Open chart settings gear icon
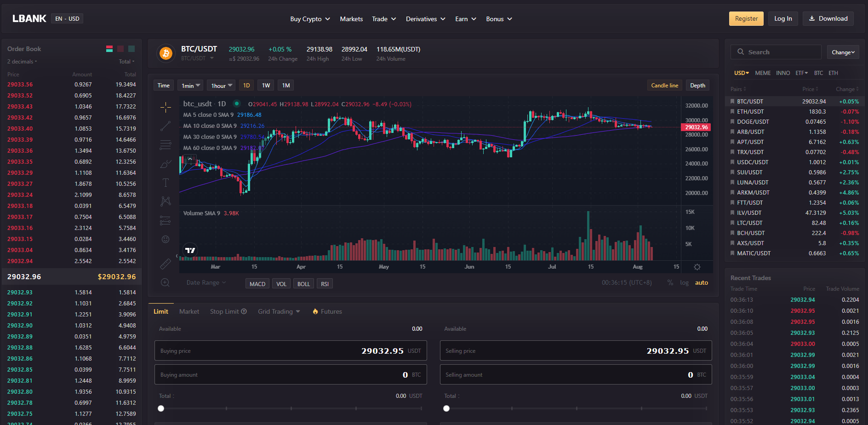The height and width of the screenshot is (425, 868). point(697,267)
